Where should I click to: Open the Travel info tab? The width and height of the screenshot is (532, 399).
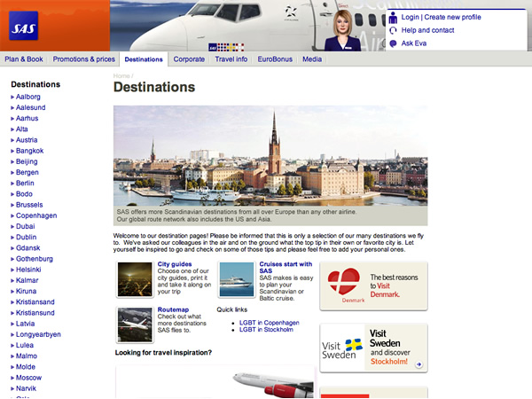231,59
